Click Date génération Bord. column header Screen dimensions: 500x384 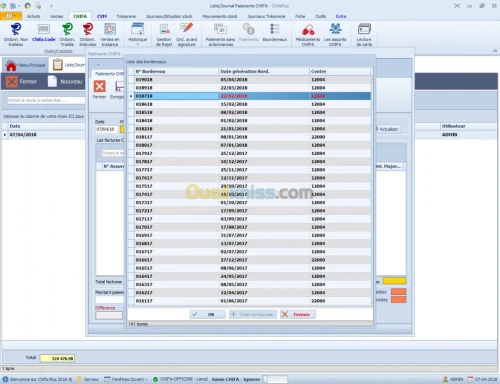click(x=264, y=71)
